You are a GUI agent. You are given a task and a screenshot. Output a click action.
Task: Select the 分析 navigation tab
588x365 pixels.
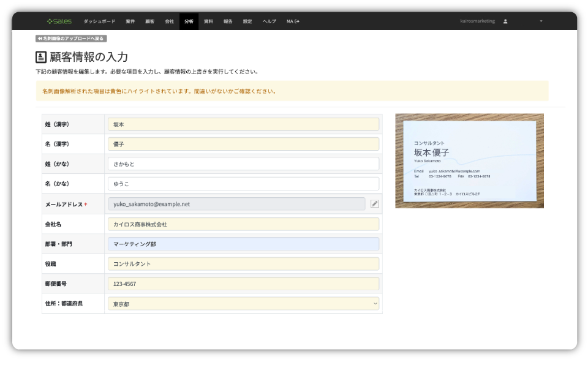click(189, 21)
